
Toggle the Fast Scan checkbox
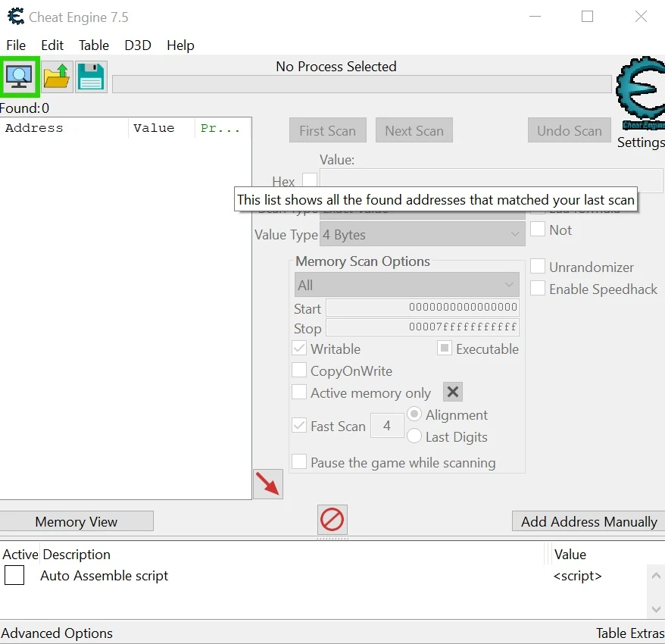tap(299, 425)
